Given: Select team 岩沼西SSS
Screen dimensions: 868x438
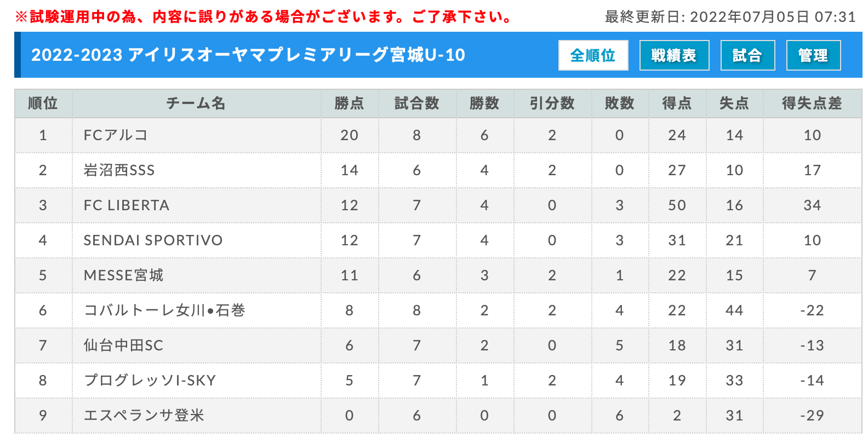Looking at the screenshot, I should (x=119, y=170).
